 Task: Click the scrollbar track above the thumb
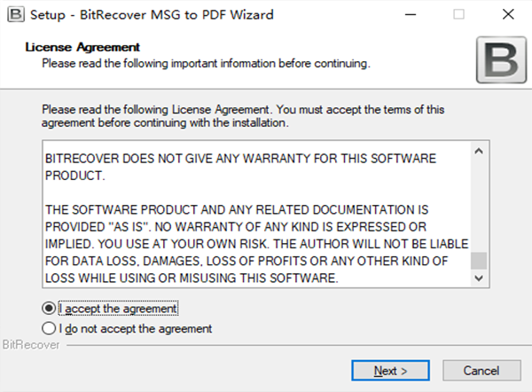coord(479,206)
